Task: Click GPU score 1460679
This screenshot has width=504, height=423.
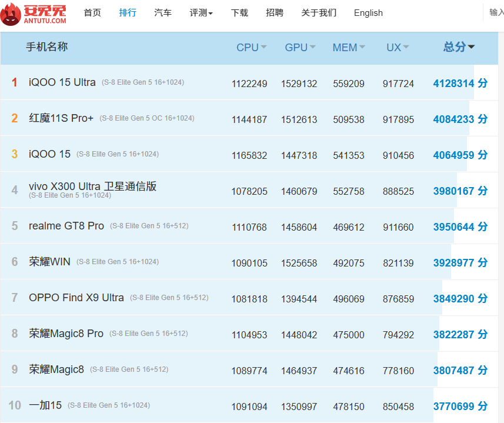Action: (x=299, y=192)
